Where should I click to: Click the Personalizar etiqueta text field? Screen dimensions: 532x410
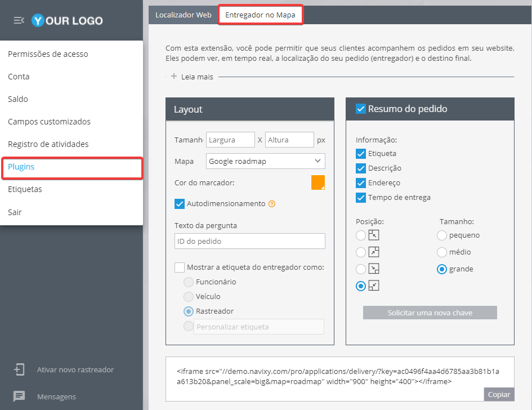[259, 327]
